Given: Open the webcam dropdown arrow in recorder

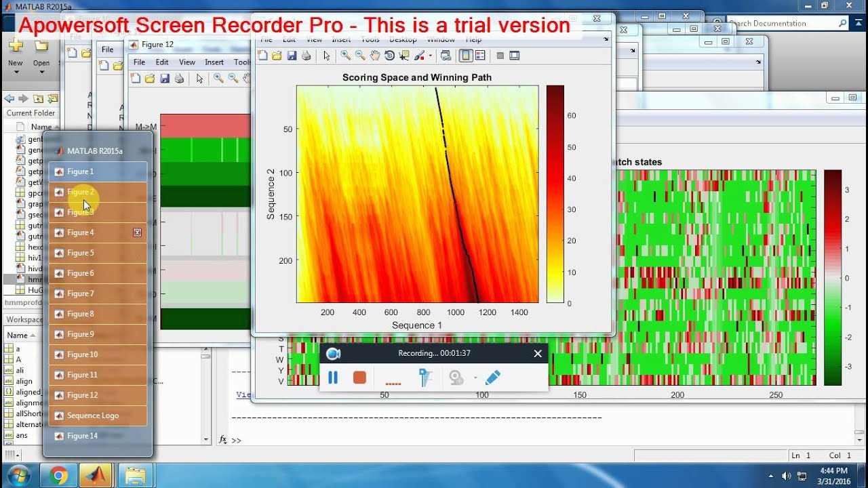Looking at the screenshot, I should point(475,378).
